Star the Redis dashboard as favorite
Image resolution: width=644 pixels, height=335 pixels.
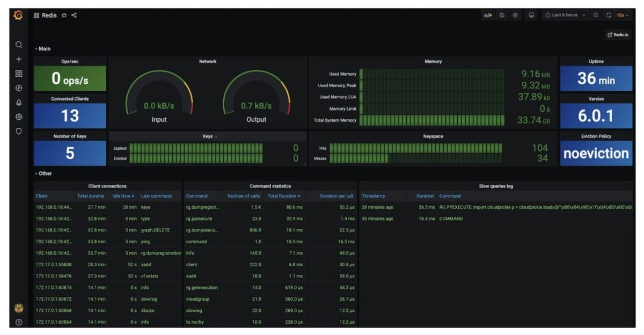tap(63, 16)
